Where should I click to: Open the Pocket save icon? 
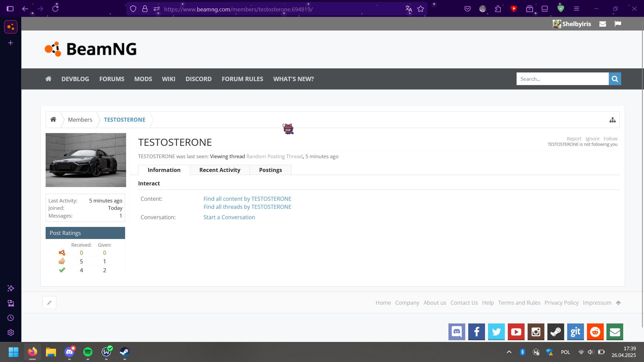(468, 9)
